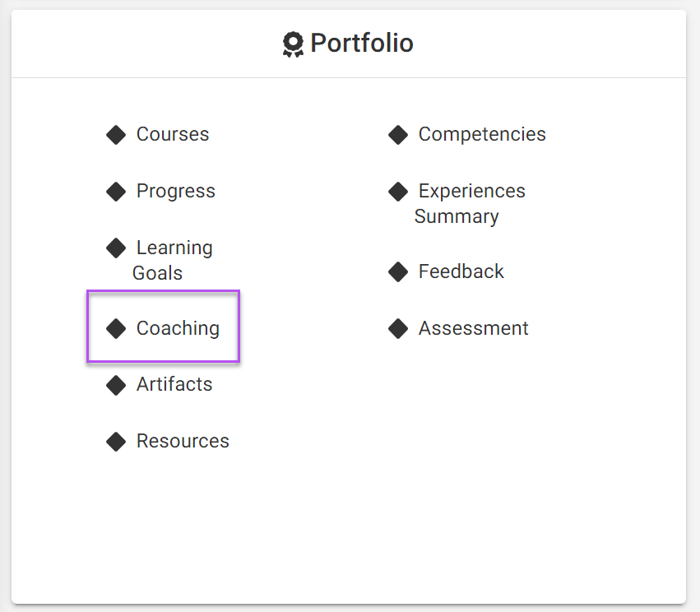Click the diamond icon beside Assessment
700x612 pixels.
pos(398,329)
